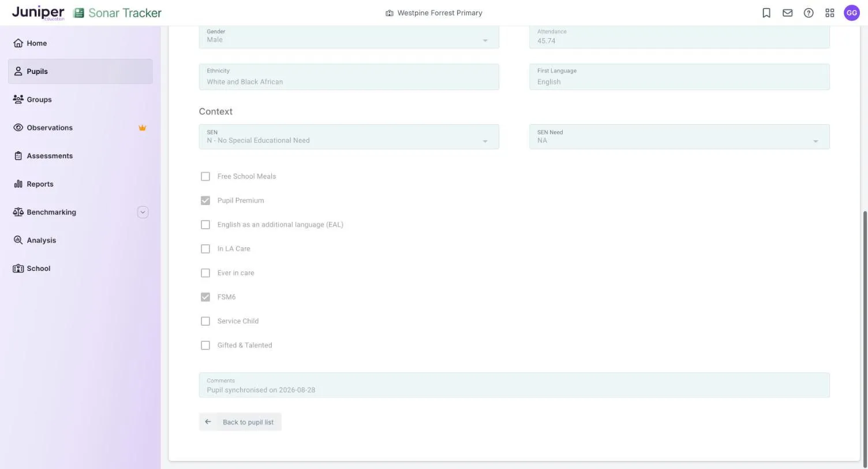Viewport: 868px width, 469px height.
Task: Go to Pupils in the sidebar
Action: coord(80,72)
